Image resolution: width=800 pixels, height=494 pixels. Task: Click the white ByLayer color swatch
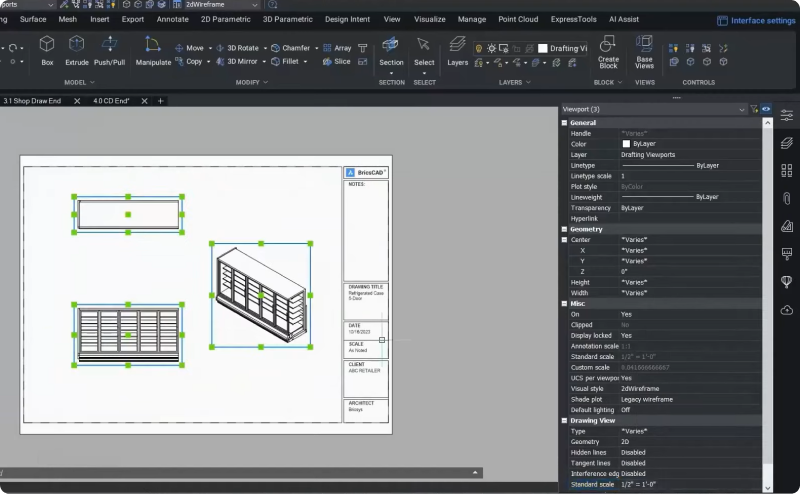click(x=626, y=144)
